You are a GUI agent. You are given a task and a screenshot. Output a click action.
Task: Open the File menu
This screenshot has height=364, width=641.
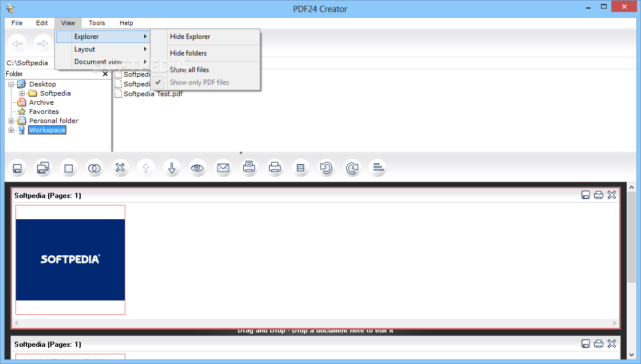click(17, 23)
